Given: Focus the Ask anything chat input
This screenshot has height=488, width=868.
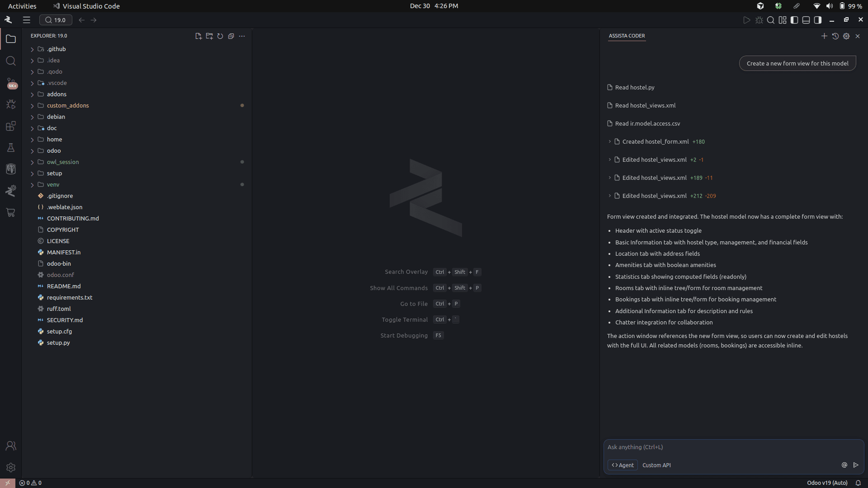Looking at the screenshot, I should coord(723,447).
